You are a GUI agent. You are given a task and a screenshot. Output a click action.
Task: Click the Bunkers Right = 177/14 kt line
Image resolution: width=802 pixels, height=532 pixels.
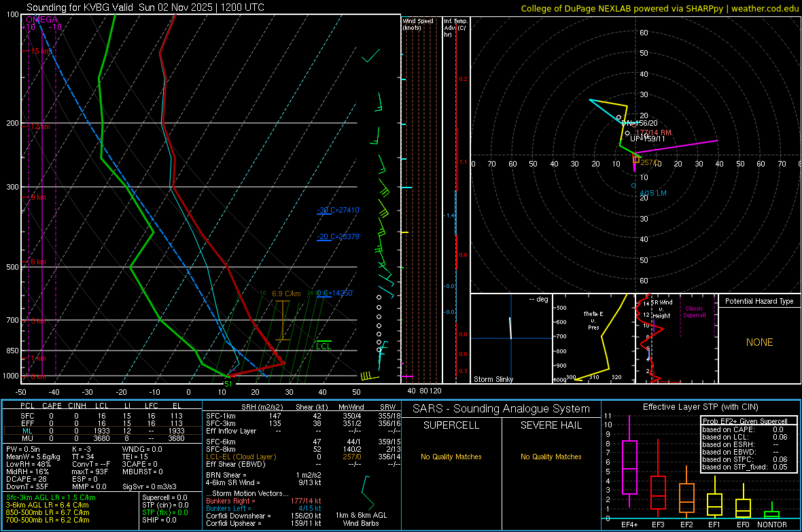tap(264, 501)
